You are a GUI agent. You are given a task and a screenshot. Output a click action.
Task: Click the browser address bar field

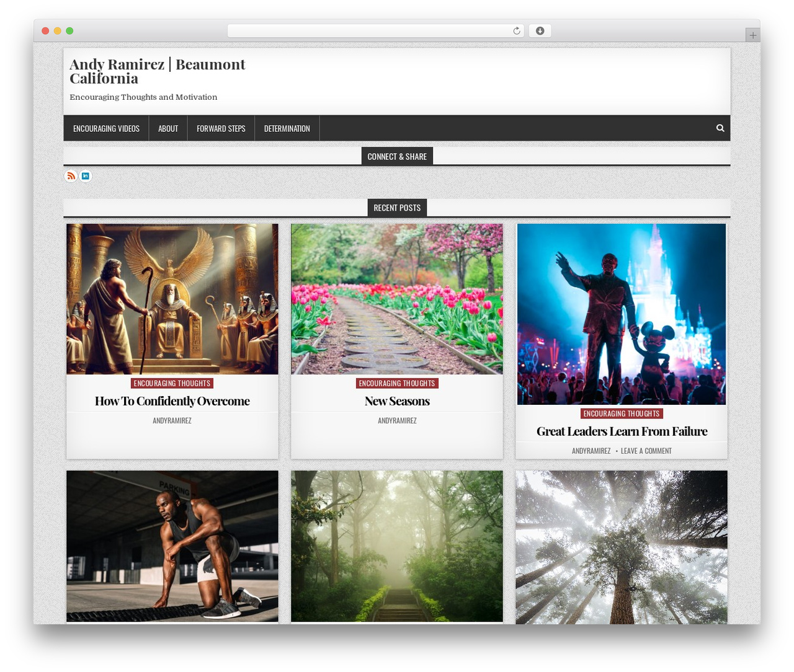375,31
